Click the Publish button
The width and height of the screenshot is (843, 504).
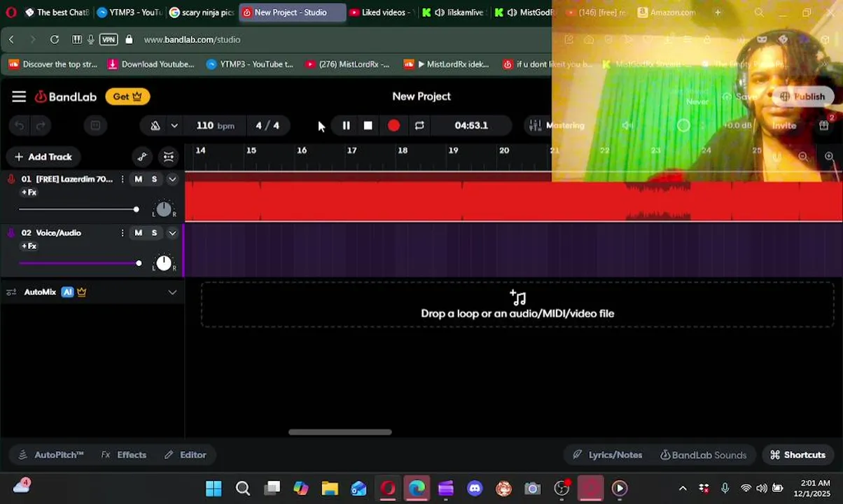802,97
